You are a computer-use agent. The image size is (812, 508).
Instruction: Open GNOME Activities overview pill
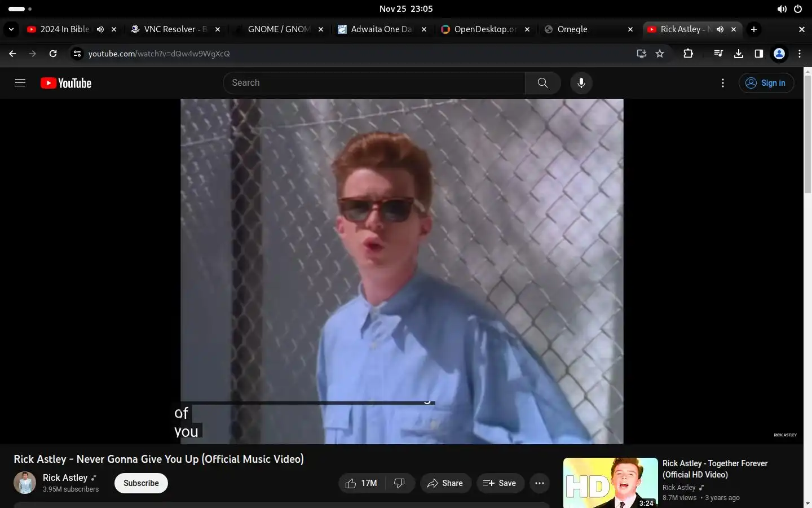20,9
